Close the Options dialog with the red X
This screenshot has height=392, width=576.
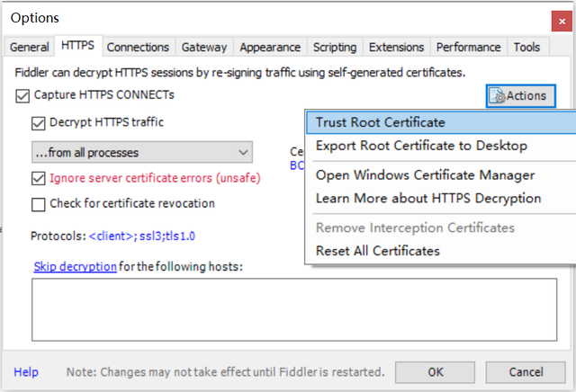[562, 22]
